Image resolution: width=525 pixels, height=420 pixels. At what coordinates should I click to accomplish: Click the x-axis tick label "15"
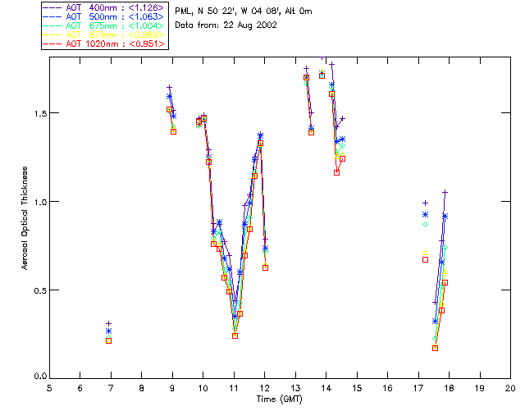[357, 388]
